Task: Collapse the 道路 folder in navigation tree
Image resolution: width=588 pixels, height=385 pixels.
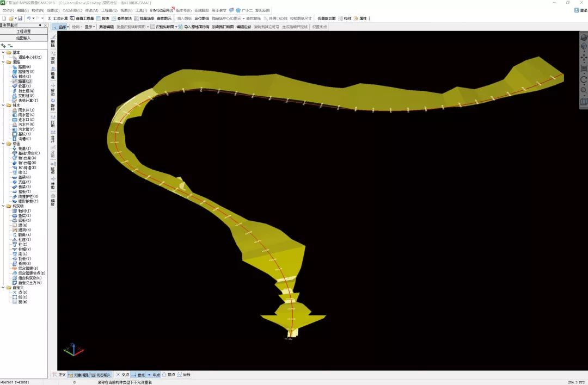Action: coord(3,62)
